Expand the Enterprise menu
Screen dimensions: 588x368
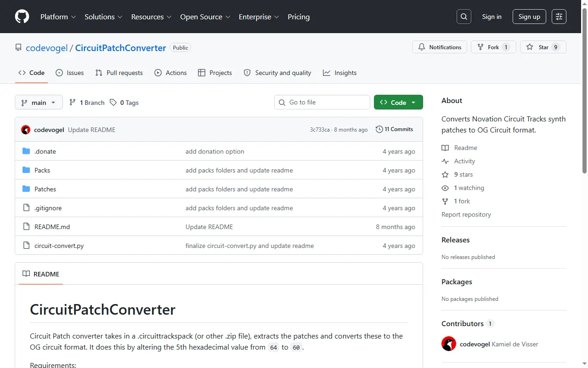click(259, 17)
